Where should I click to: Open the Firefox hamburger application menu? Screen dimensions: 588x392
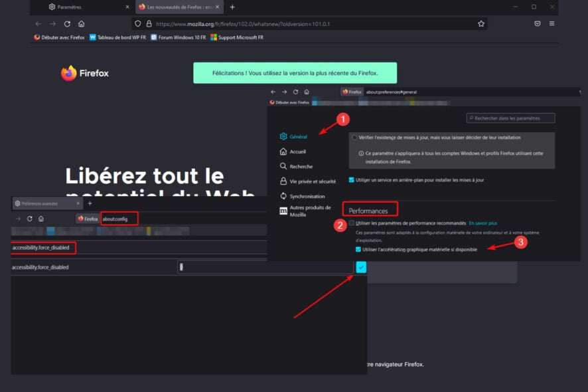551,24
